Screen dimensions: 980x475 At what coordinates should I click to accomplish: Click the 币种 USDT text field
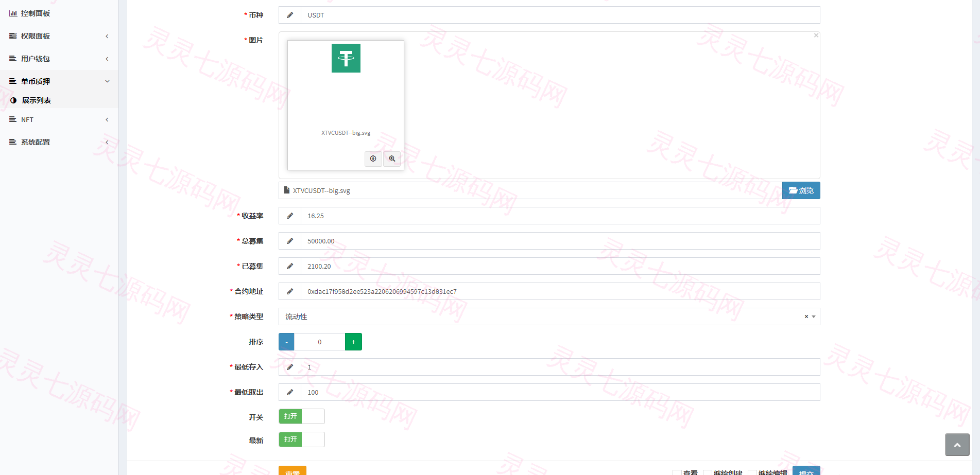point(560,15)
